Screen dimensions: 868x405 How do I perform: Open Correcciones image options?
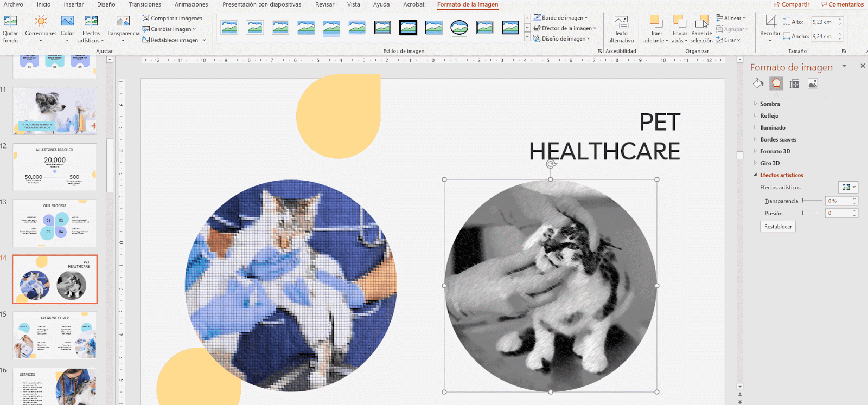pyautogui.click(x=41, y=29)
